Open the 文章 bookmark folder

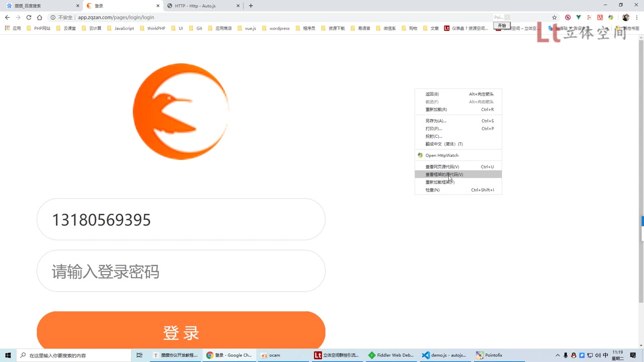coord(431,28)
